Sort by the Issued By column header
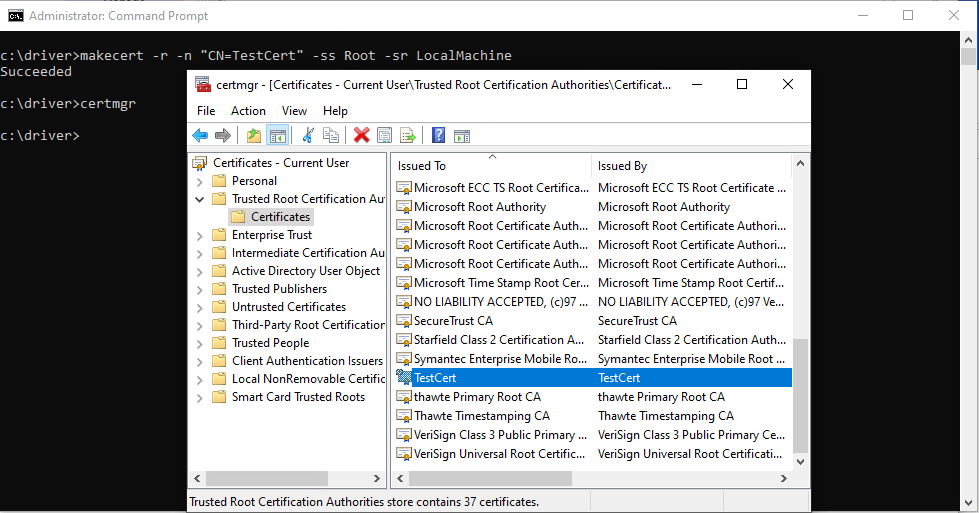This screenshot has height=513, width=979. (x=691, y=165)
